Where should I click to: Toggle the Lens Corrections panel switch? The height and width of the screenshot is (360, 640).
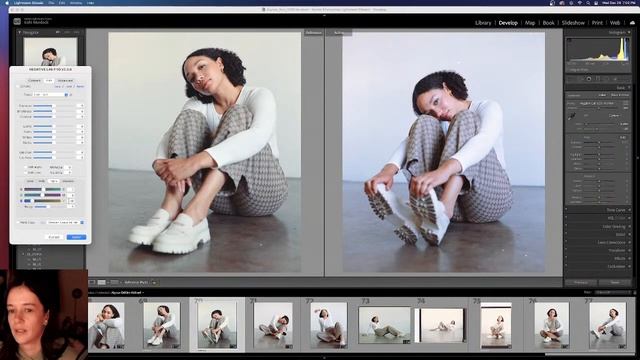point(567,242)
